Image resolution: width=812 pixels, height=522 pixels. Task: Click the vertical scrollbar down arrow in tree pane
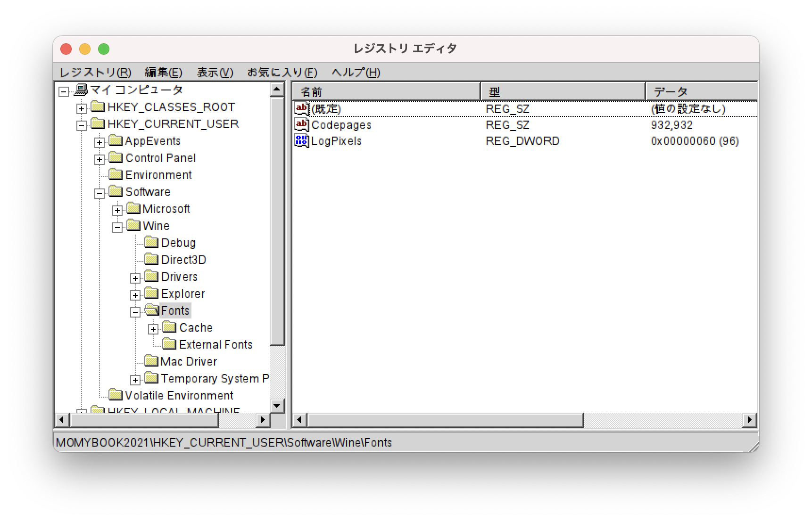tap(277, 406)
